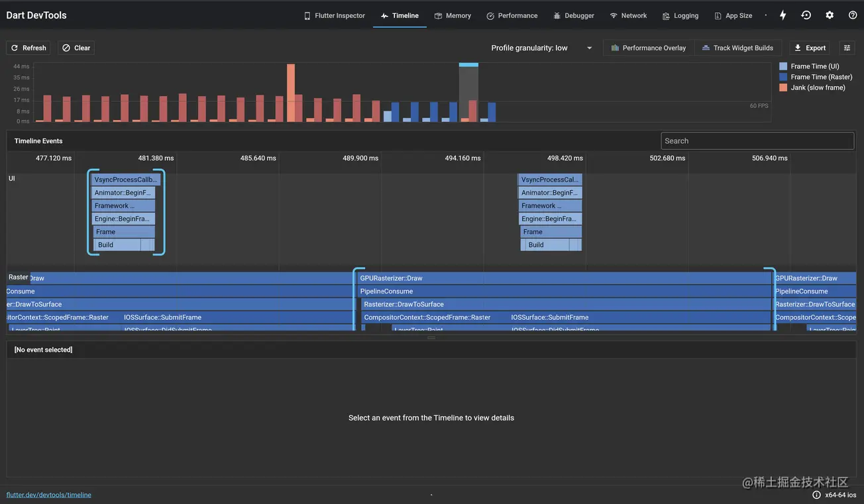Toggle the Performance Overlay
Screen dimensions: 864x504
point(649,48)
